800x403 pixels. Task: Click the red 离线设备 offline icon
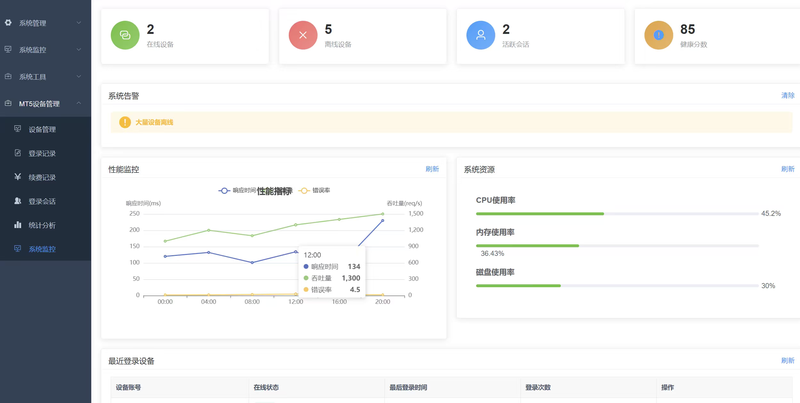[303, 36]
